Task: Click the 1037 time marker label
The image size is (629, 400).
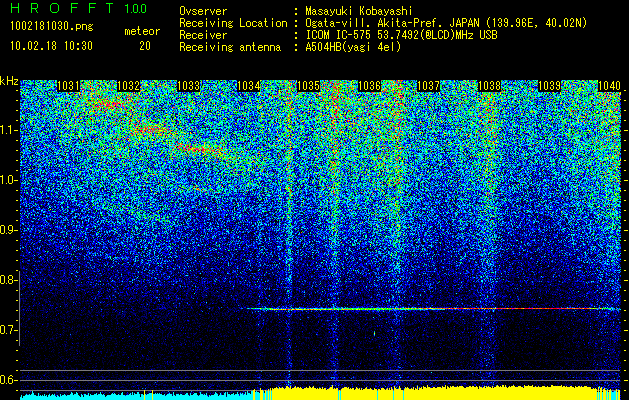Action: [x=429, y=86]
